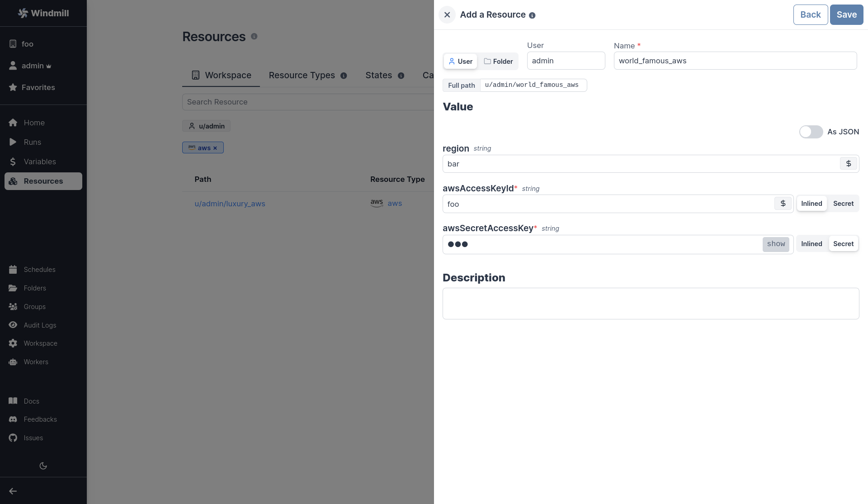The height and width of the screenshot is (504, 868).
Task: Enable the As JSON toggle
Action: tap(811, 132)
